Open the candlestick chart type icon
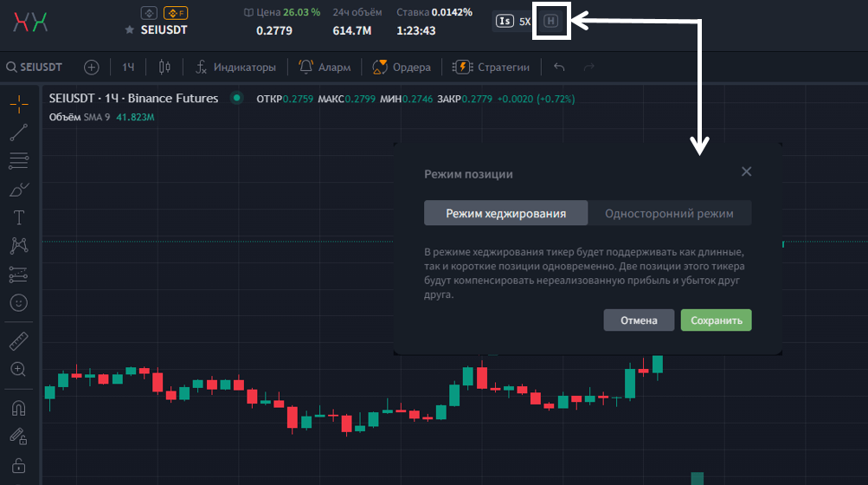 click(164, 67)
